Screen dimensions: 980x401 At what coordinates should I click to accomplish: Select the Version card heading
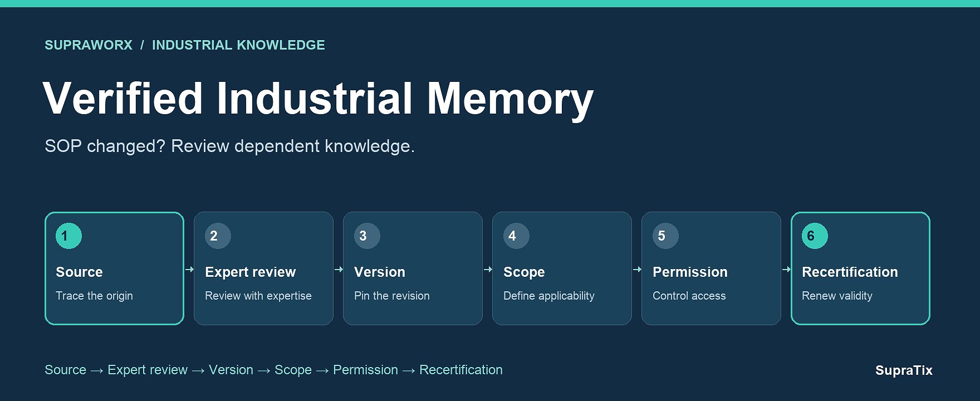click(x=380, y=272)
